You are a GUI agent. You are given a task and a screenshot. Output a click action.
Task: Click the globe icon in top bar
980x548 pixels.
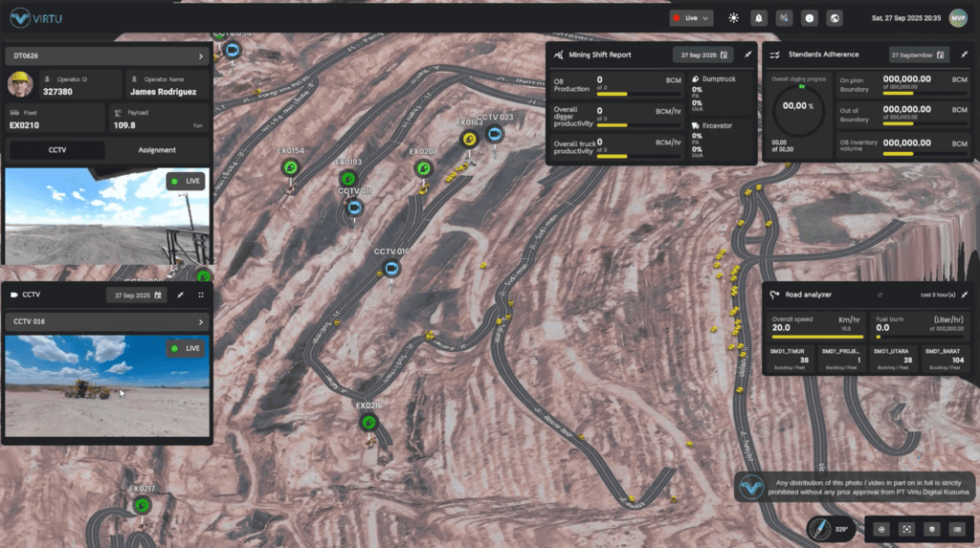coord(835,17)
